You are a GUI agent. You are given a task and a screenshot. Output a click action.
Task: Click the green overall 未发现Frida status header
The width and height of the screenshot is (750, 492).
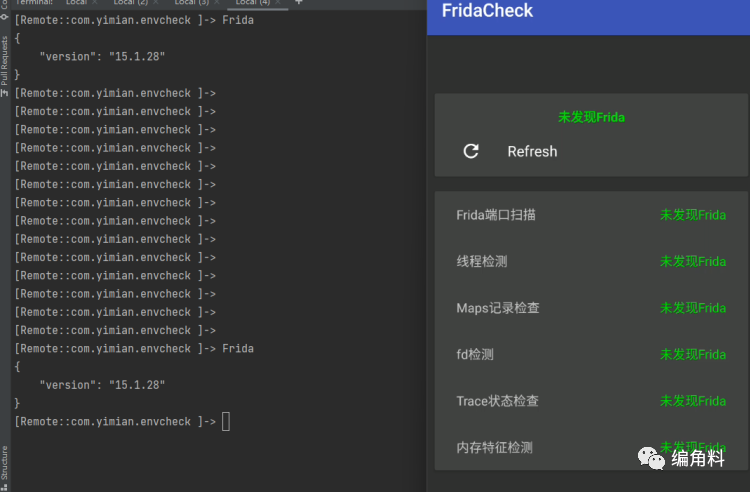point(591,117)
